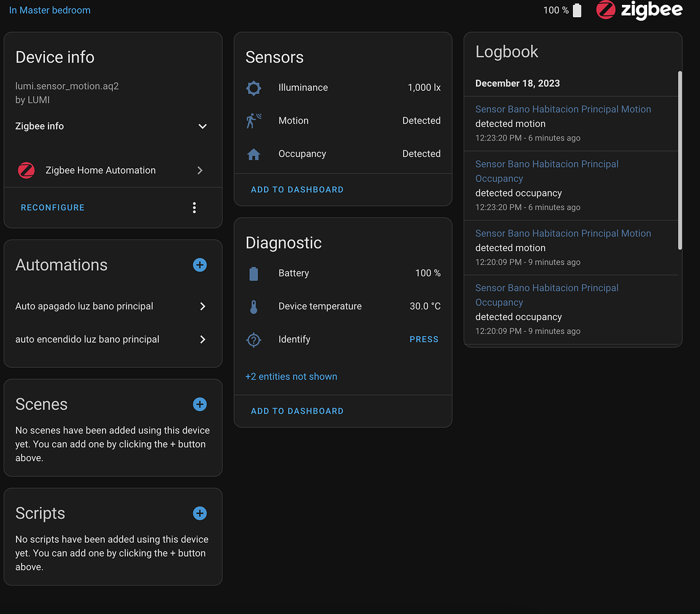Click the Battery value 100 % in Diagnostic
The height and width of the screenshot is (614, 700).
(428, 273)
